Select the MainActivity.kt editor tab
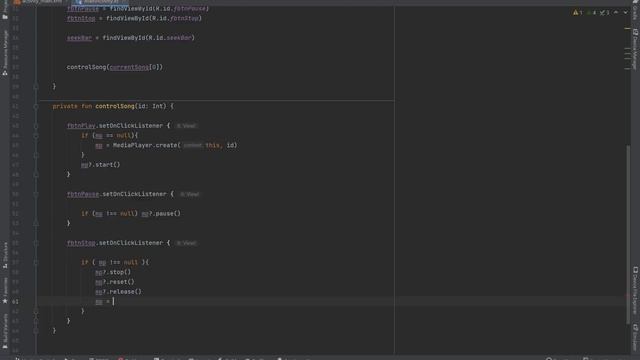The image size is (640, 360). click(x=100, y=2)
